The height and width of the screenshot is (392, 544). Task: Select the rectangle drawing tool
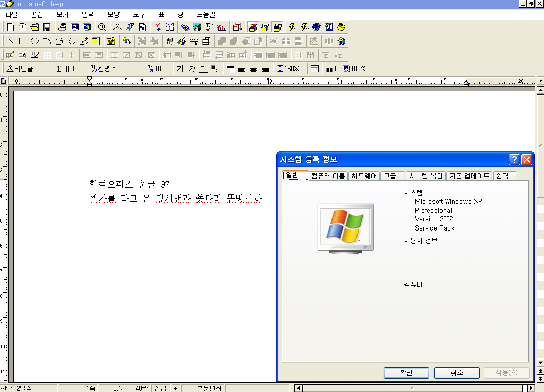point(22,41)
